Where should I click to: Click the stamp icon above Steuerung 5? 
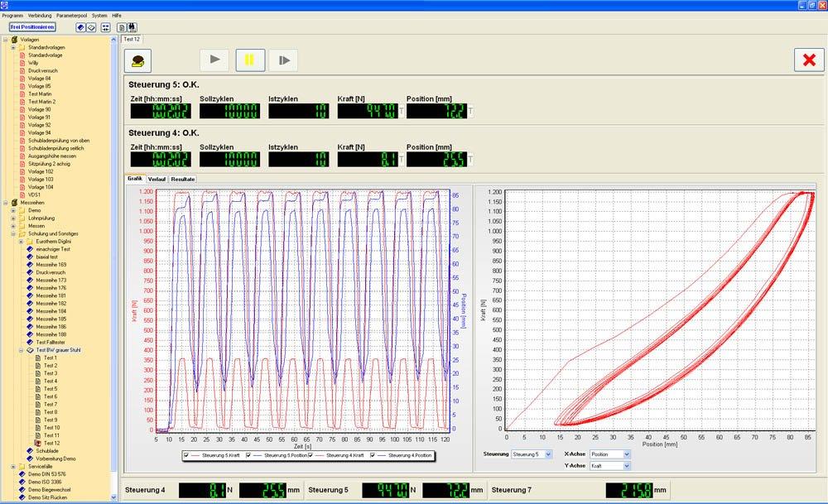(x=137, y=60)
